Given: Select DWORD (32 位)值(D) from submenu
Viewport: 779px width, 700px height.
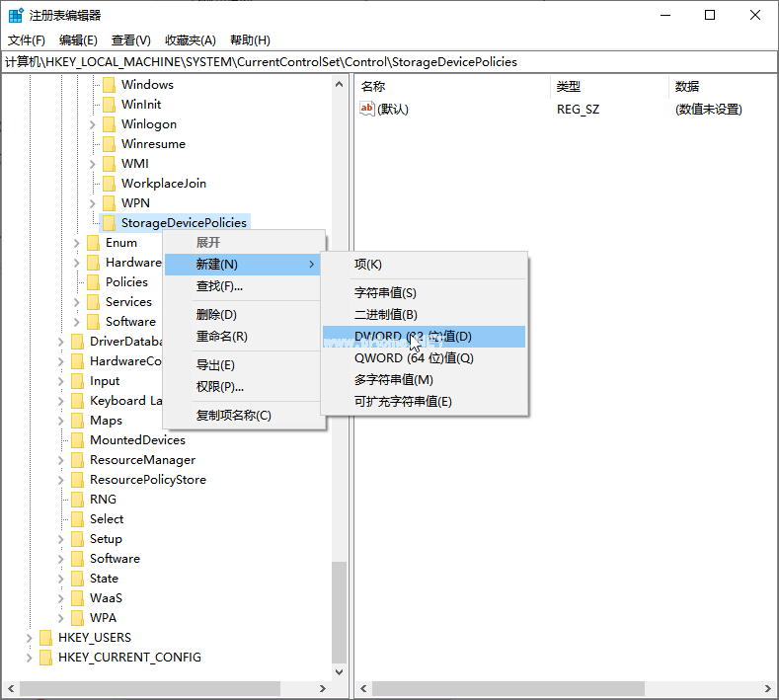Looking at the screenshot, I should pos(413,337).
